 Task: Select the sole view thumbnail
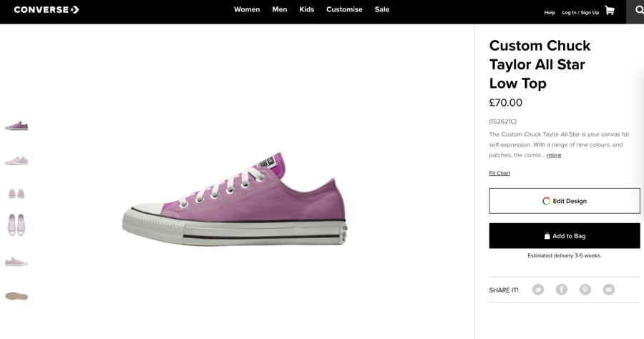tap(16, 296)
